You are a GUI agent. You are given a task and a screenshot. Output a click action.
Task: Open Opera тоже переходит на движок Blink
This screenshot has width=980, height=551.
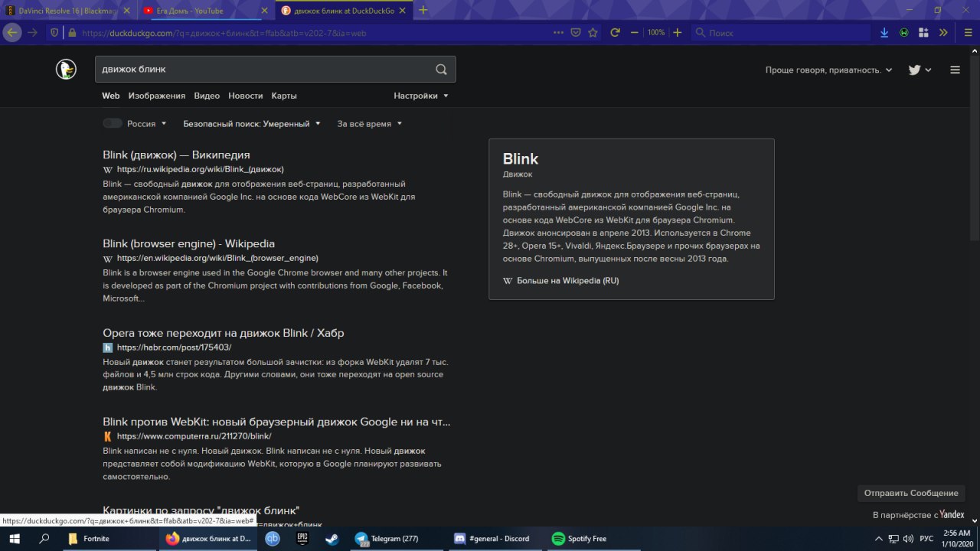224,333
